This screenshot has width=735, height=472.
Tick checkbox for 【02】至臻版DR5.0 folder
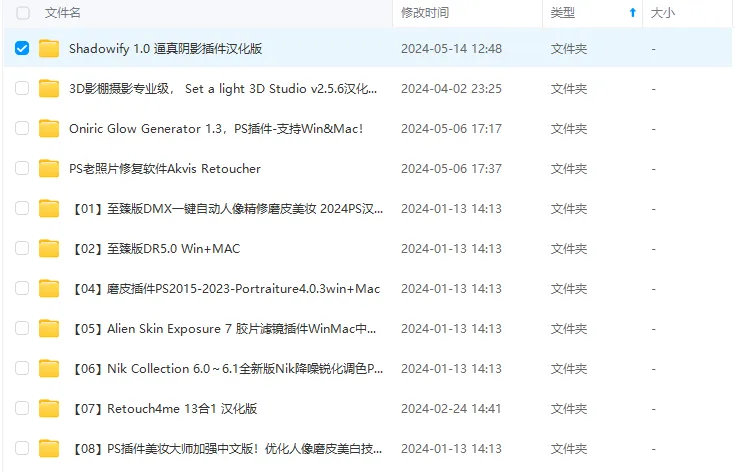pos(22,248)
